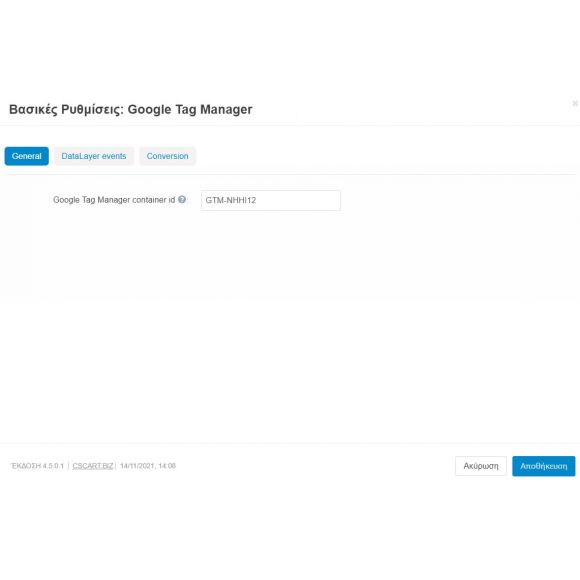The width and height of the screenshot is (580, 580).
Task: Close the Google Tag Manager settings dialog
Action: tap(575, 103)
